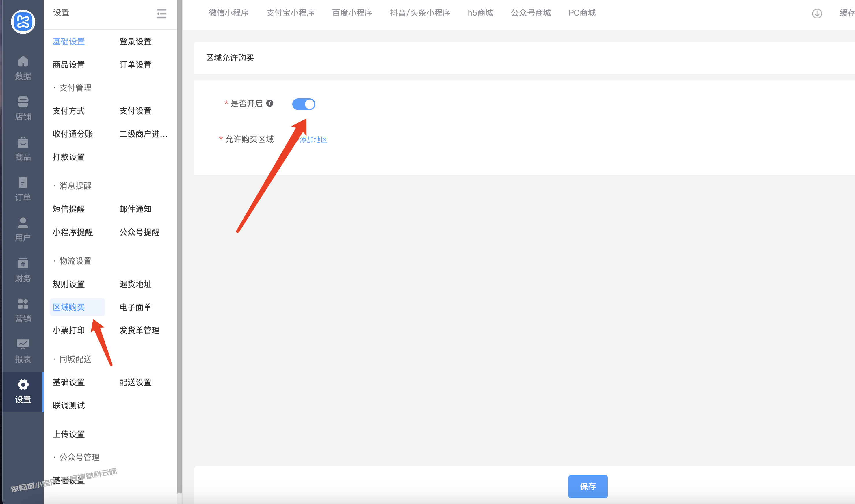Screen dimensions: 855x504
Task: Click the settings menu vertical scrollbar
Action: click(179, 246)
